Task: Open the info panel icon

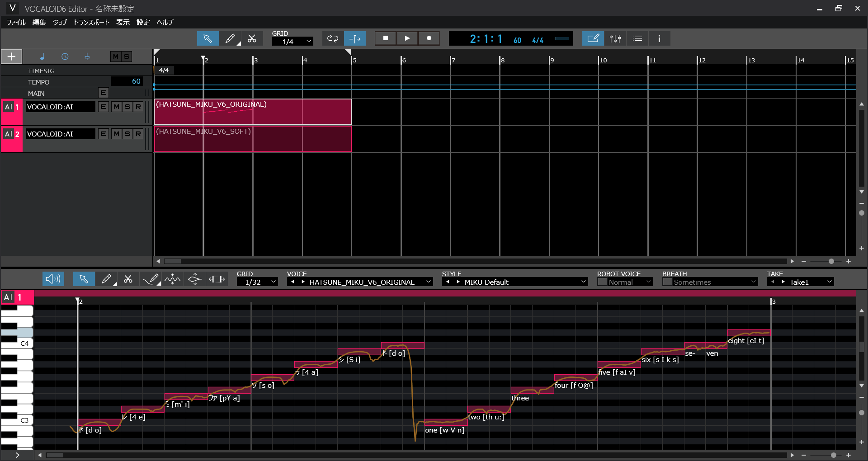Action: (659, 38)
